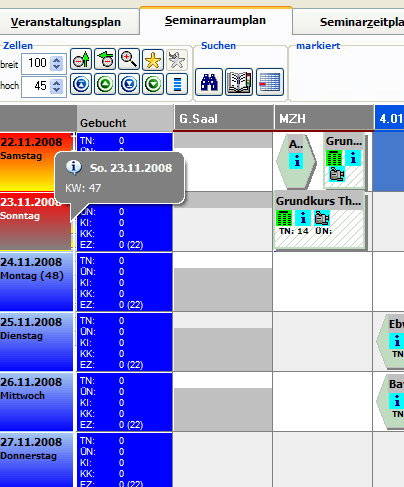Click the green table icon in 'Grundkurs Th...'
The image size is (404, 487).
[x=284, y=218]
